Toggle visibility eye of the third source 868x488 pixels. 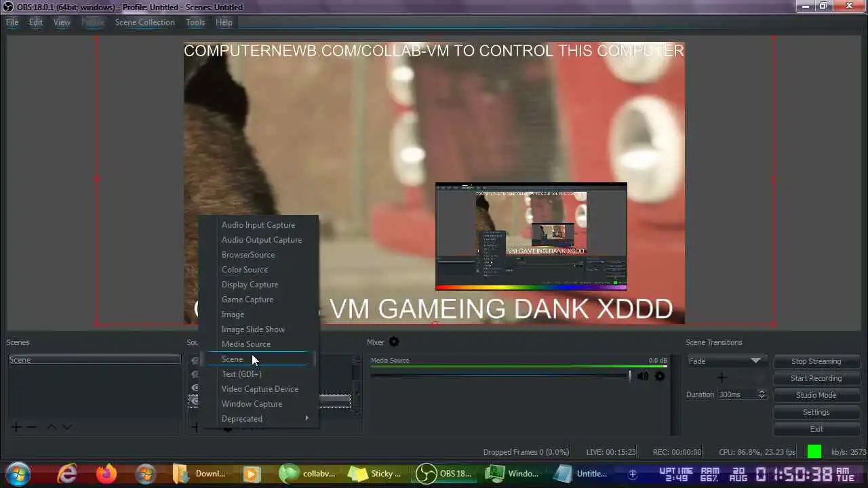tap(195, 388)
